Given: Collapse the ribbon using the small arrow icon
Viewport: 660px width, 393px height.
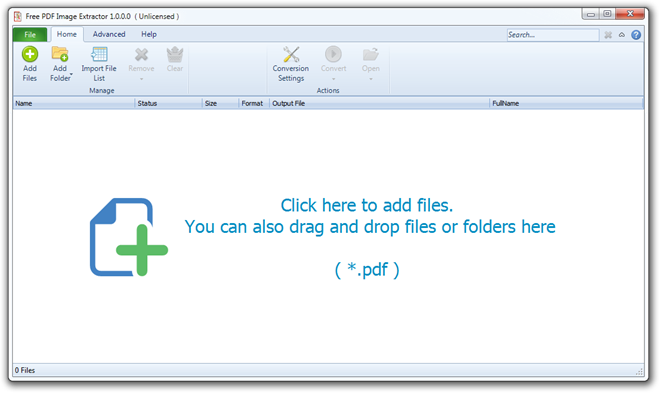Looking at the screenshot, I should tap(622, 35).
